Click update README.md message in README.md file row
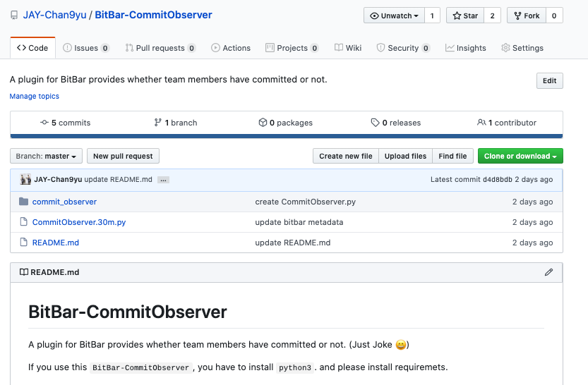 [292, 243]
